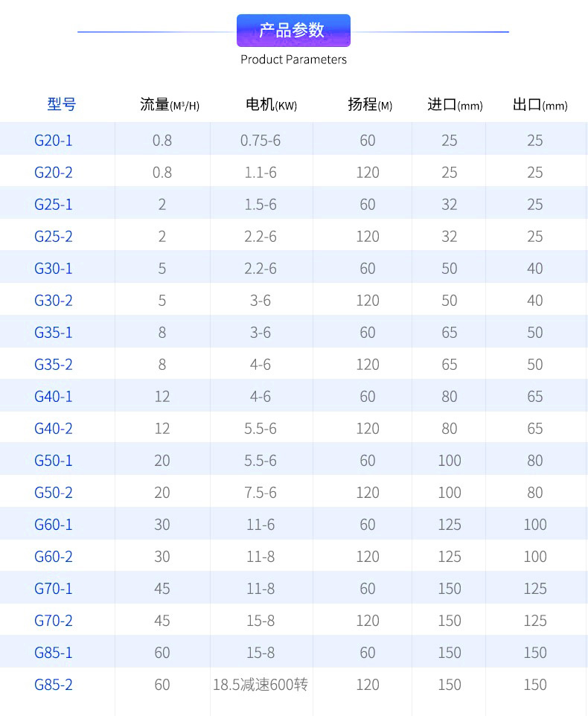
Task: Choose the G40-2 model entry
Action: coord(54,428)
